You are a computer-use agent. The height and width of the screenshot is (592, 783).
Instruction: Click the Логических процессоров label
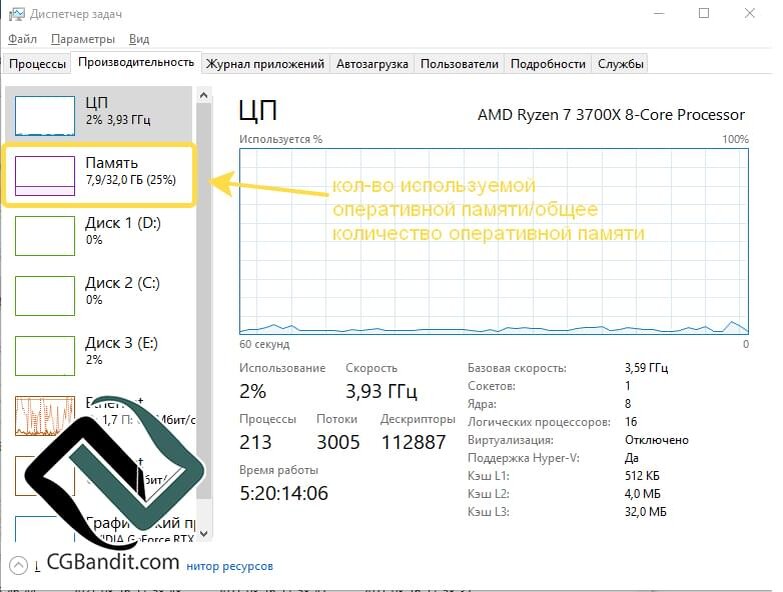[539, 422]
